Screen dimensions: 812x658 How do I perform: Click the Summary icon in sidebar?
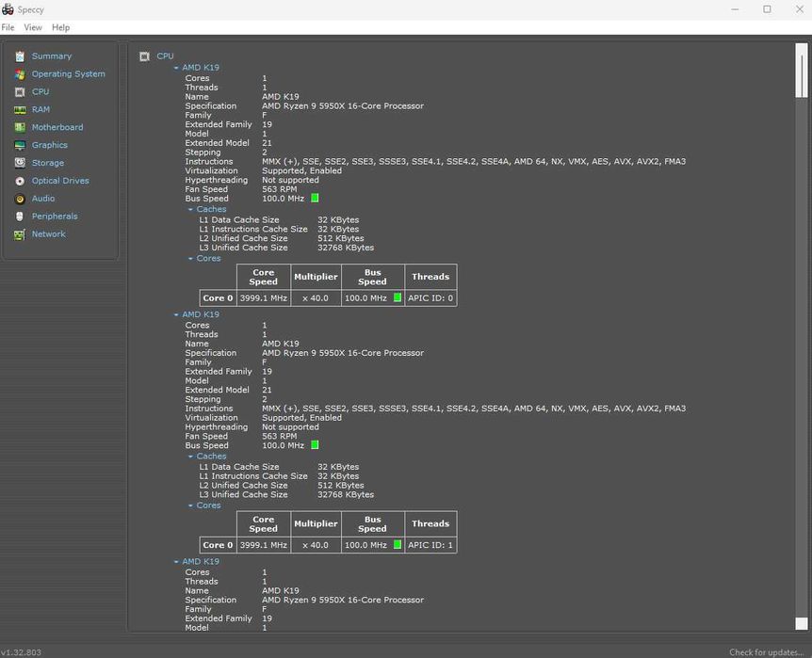(20, 56)
